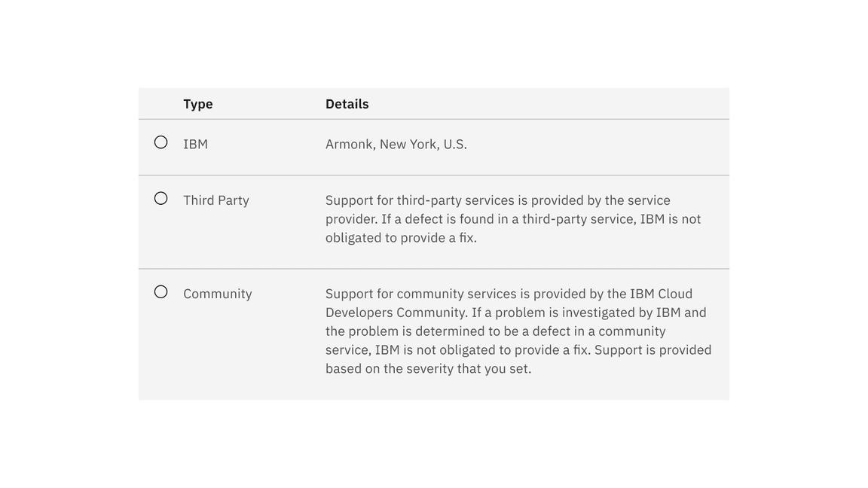The height and width of the screenshot is (488, 868).
Task: Click 'based on the severity that you set' text
Action: (429, 369)
